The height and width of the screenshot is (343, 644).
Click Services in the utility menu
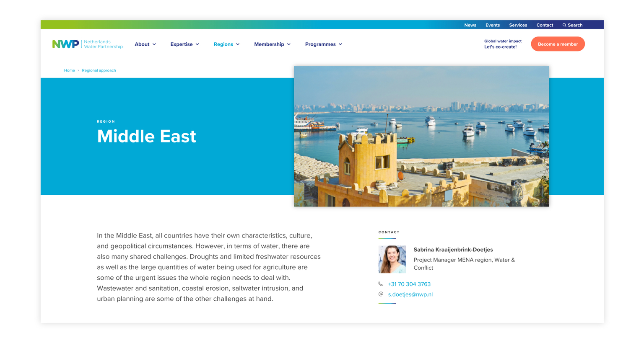[518, 25]
